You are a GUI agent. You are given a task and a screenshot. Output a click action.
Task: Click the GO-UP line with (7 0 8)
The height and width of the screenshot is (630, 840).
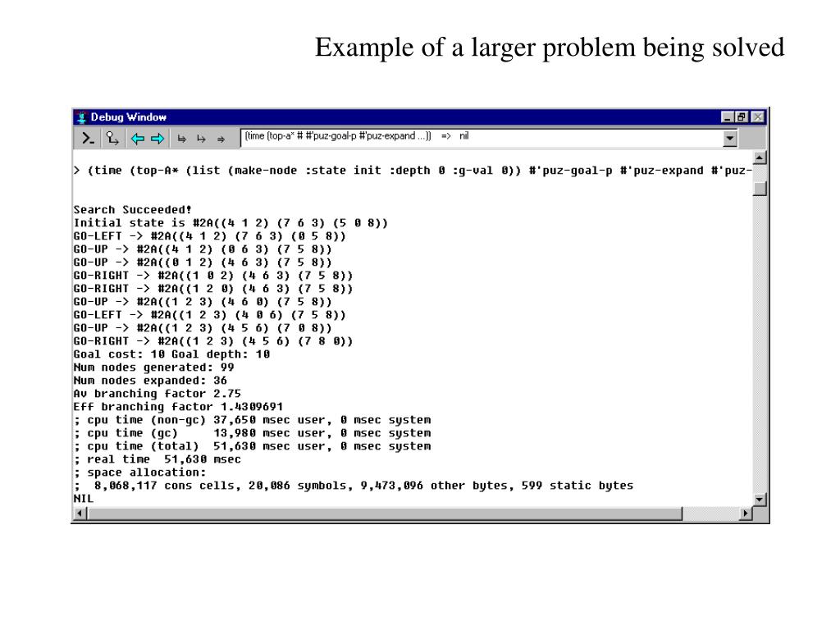click(x=203, y=328)
